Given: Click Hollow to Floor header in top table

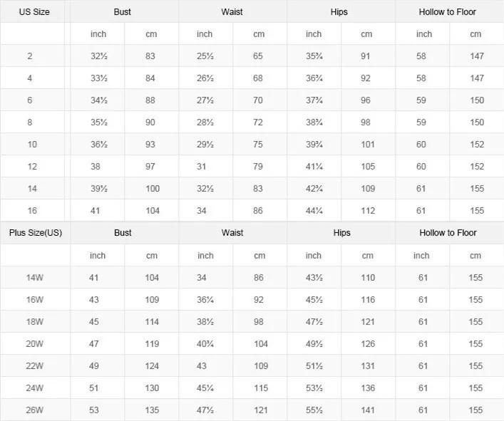Looking at the screenshot, I should [x=448, y=12].
